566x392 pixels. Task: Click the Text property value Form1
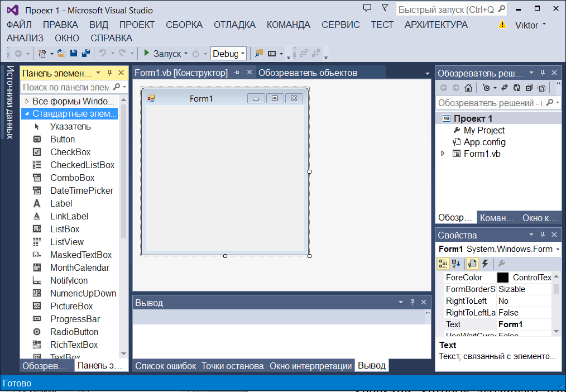(x=510, y=324)
